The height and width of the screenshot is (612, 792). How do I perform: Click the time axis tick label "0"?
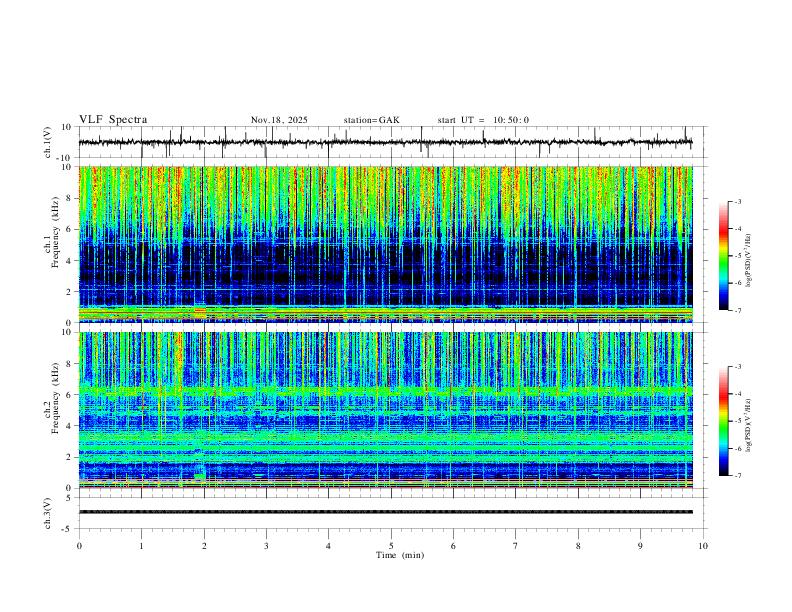79,546
